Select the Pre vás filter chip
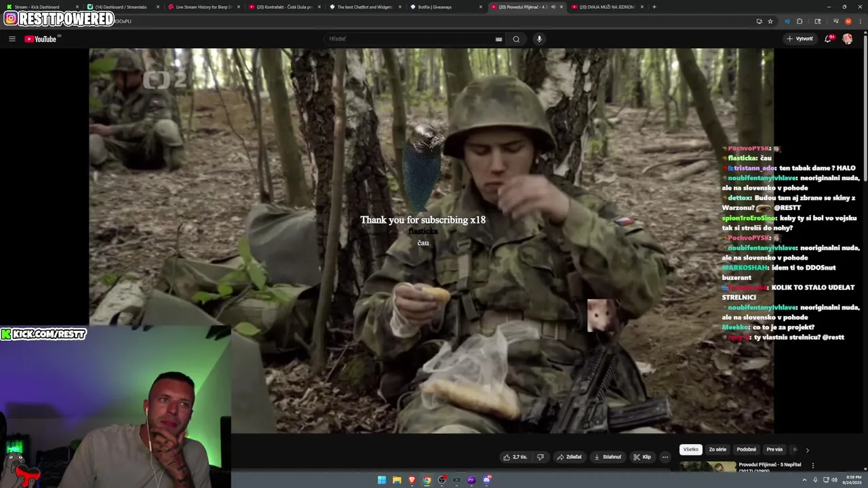Image resolution: width=868 pixels, height=488 pixels. (774, 449)
